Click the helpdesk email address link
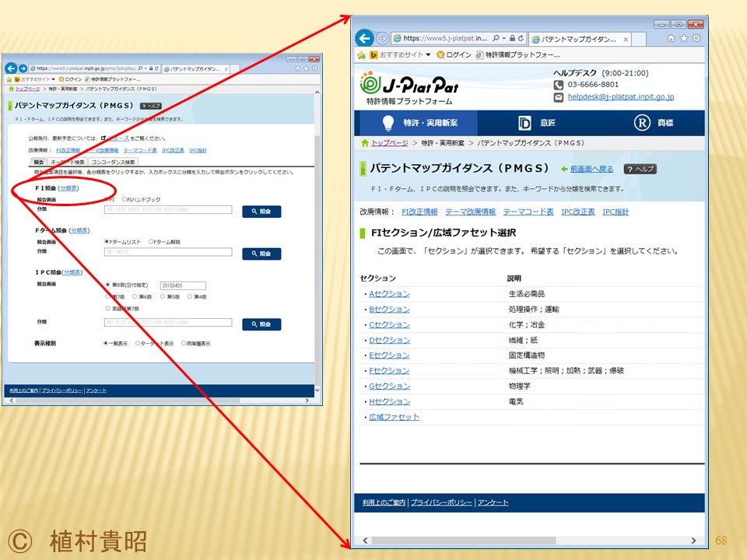 (621, 96)
